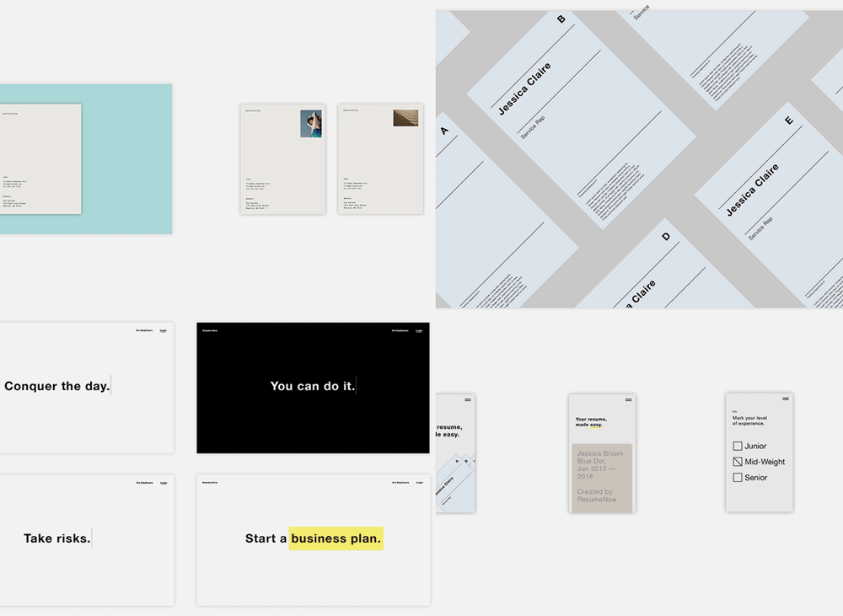
Task: Click For Employers on the 'business plan' page
Action: 400,483
